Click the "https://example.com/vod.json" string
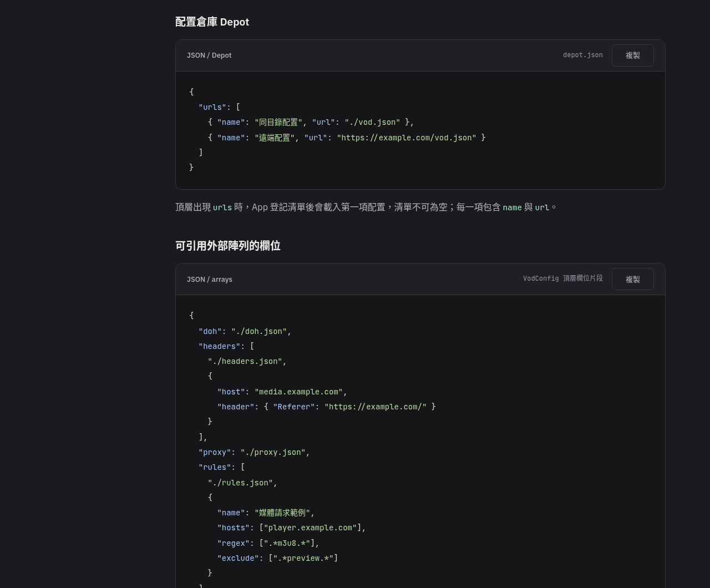Viewport: 710px width, 588px height. pos(407,138)
